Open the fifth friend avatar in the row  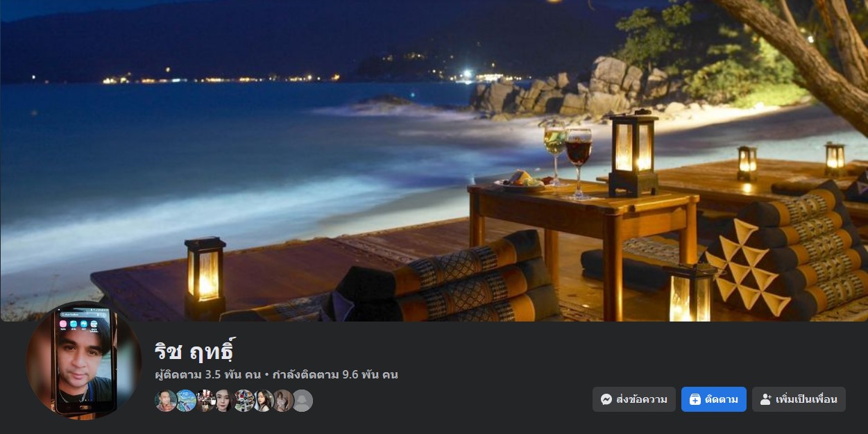[x=244, y=401]
